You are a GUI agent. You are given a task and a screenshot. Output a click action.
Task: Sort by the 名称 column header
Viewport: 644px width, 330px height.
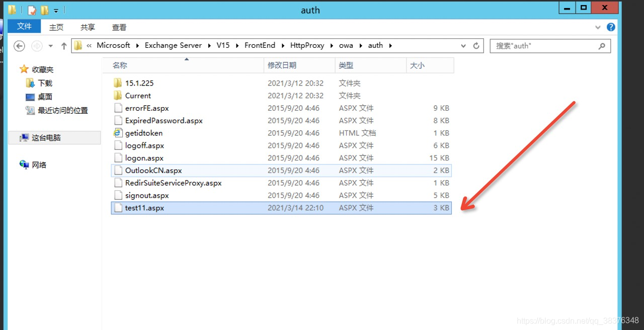[183, 65]
